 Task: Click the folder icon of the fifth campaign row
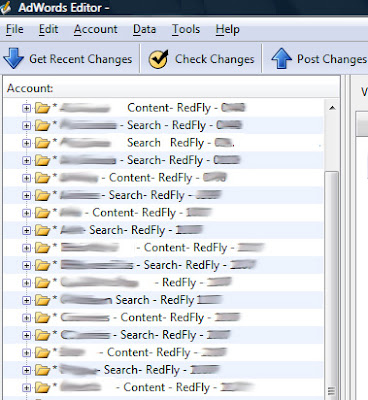pyautogui.click(x=42, y=178)
